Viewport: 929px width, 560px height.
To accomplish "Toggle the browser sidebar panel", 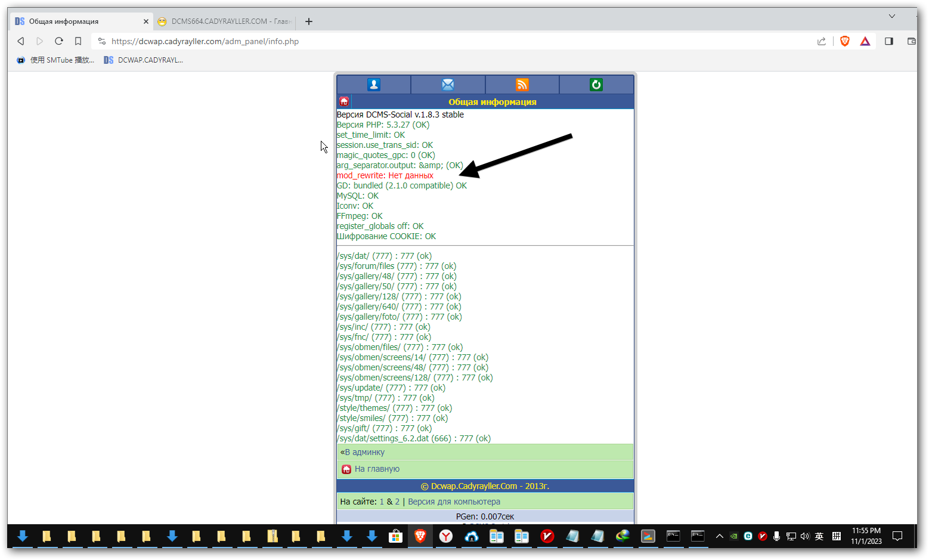I will (x=889, y=41).
